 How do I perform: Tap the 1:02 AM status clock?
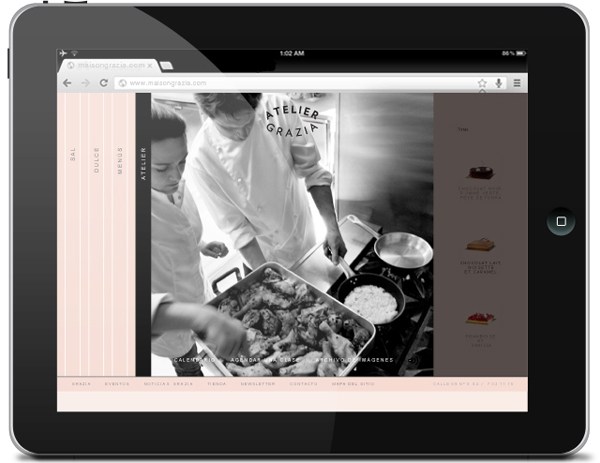[292, 53]
